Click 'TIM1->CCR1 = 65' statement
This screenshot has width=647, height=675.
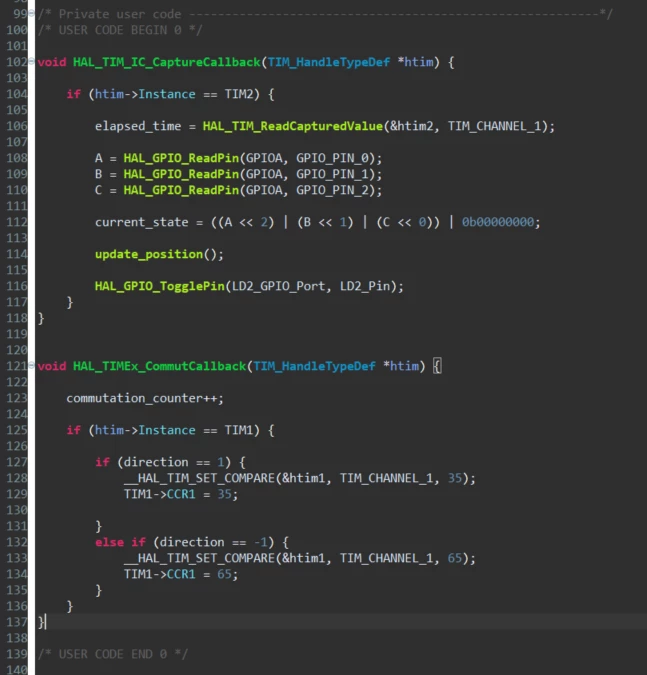click(181, 574)
